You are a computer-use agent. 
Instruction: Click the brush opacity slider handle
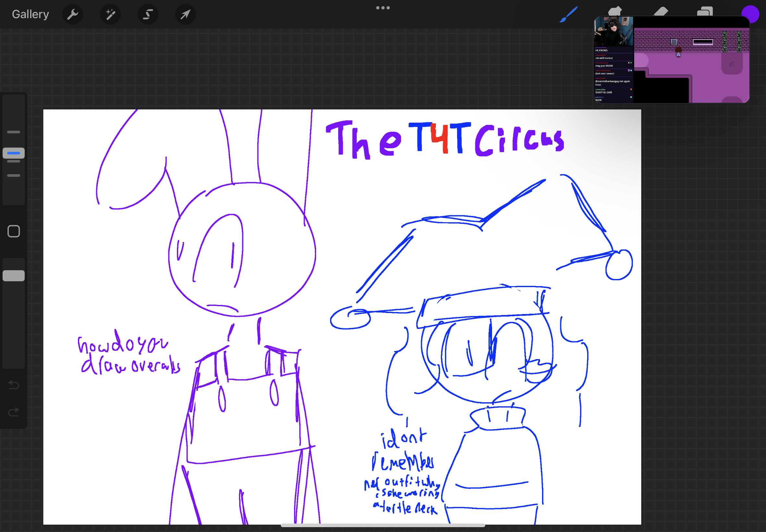pos(14,276)
